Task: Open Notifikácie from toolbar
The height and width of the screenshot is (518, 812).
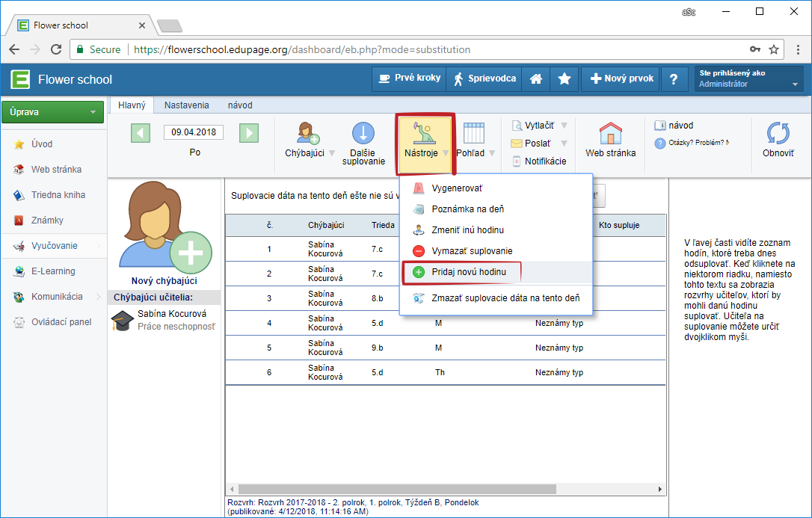Action: coord(539,161)
